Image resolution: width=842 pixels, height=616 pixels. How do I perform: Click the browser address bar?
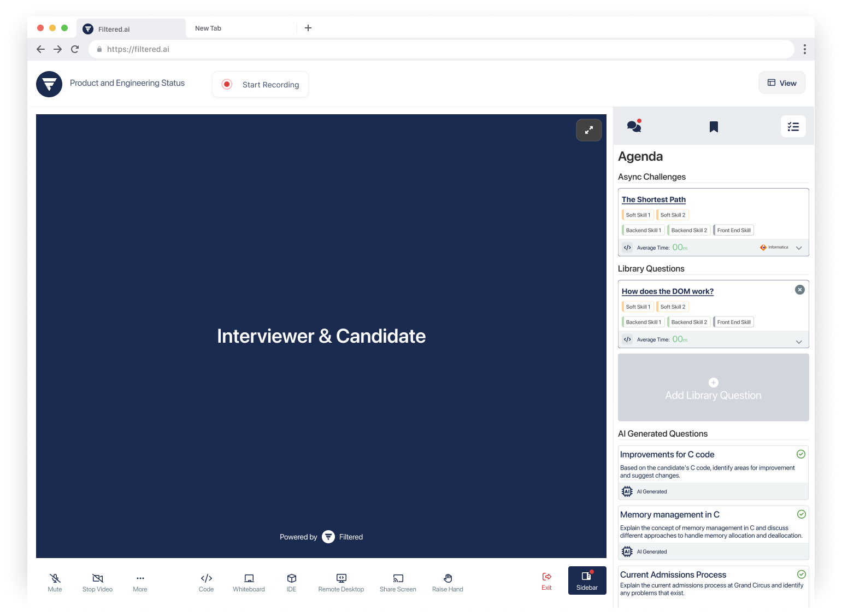pos(437,49)
